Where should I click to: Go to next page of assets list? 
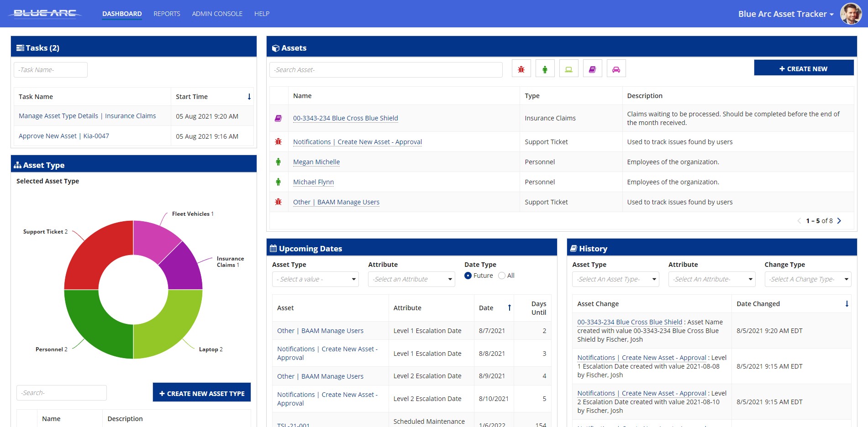839,221
